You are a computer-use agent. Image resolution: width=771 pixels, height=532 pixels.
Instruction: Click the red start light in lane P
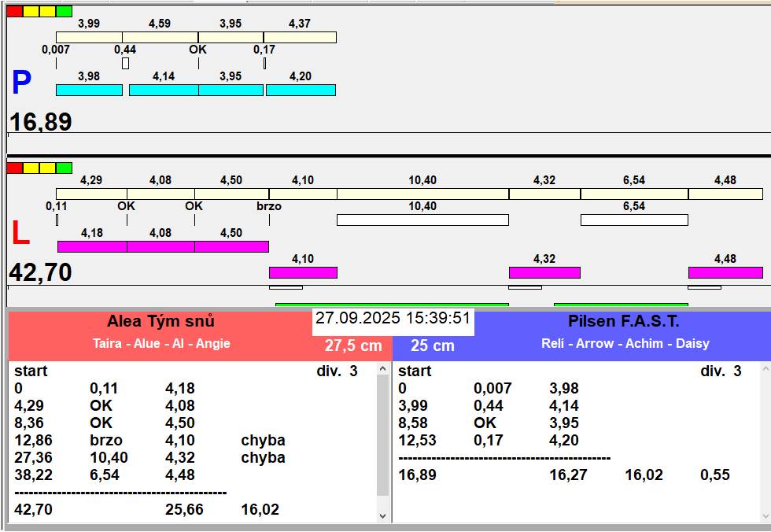(x=15, y=11)
